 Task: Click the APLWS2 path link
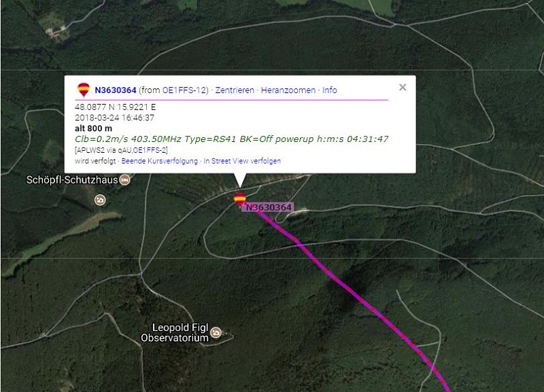(89, 150)
